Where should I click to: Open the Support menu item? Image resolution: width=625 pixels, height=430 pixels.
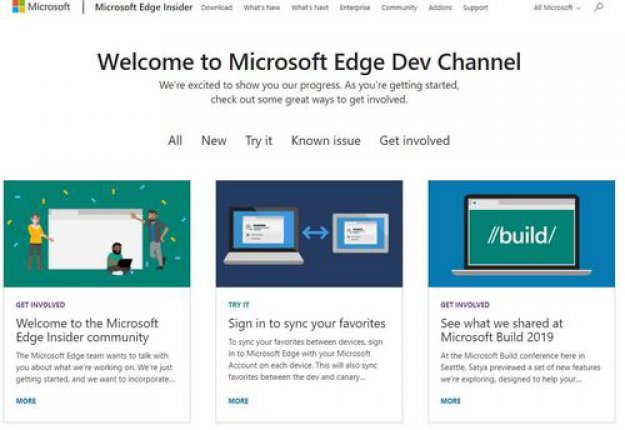[x=476, y=8]
